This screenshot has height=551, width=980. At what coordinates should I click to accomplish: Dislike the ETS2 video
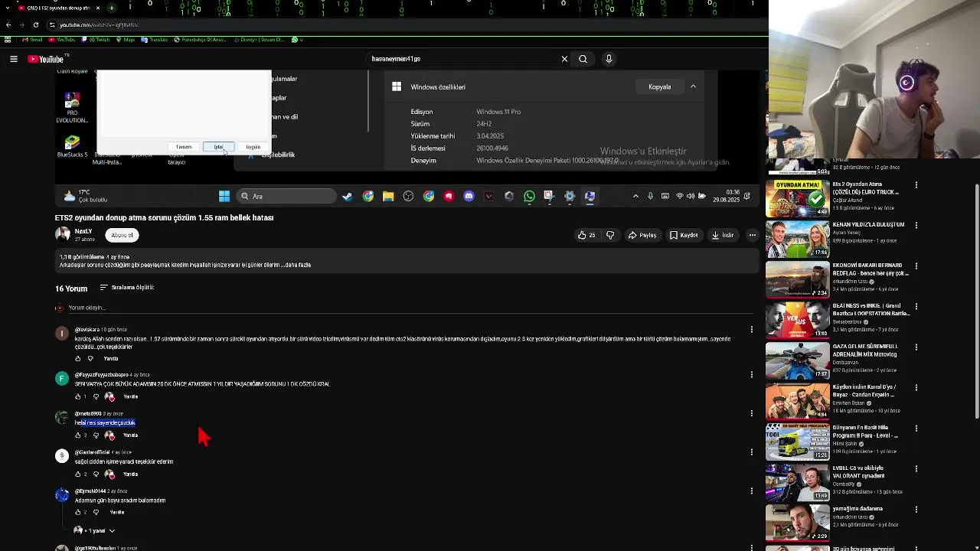coord(610,235)
